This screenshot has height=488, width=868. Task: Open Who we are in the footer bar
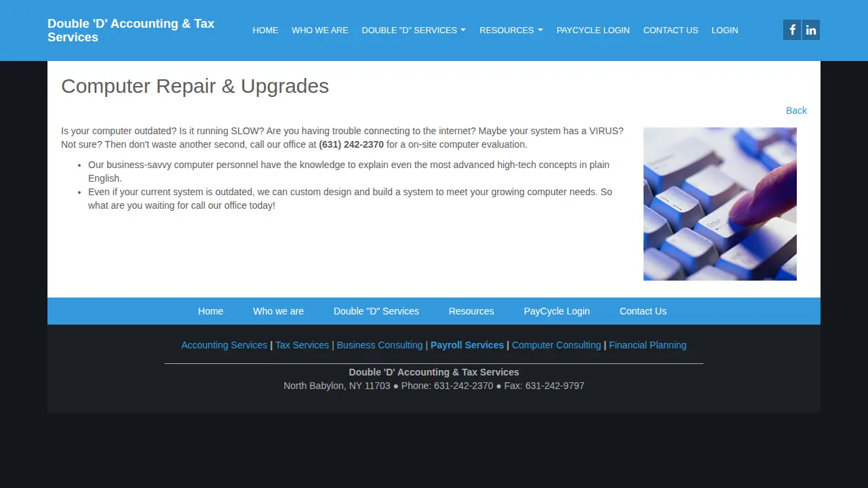279,311
